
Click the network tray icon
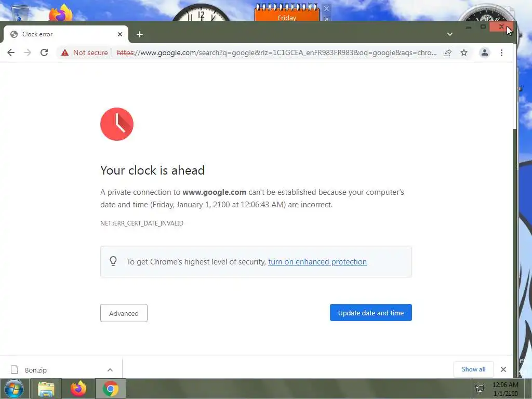click(480, 389)
